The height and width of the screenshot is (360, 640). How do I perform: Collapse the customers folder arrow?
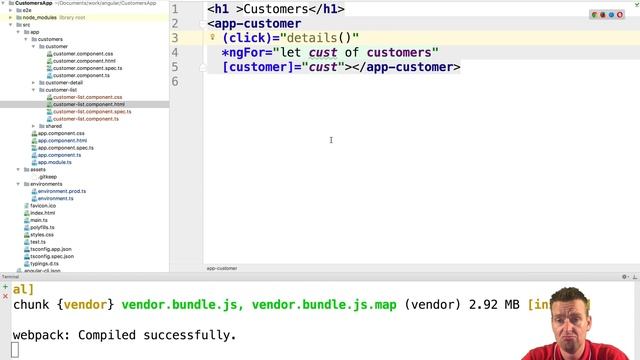[x=26, y=39]
